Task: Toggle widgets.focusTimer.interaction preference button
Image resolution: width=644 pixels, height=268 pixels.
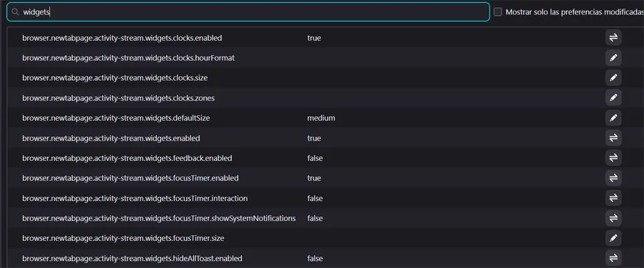Action: pyautogui.click(x=613, y=198)
